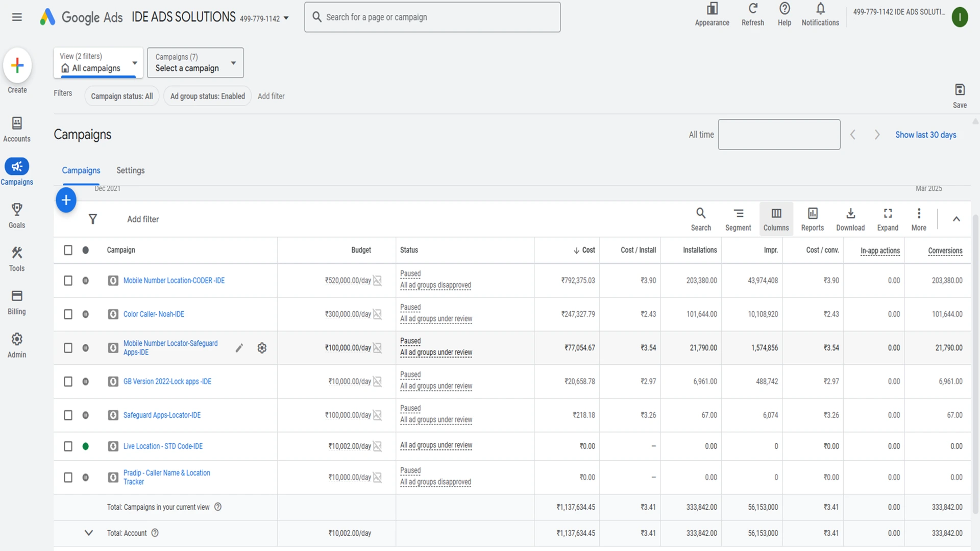Select Mobile Number Locator-Safeguard Apps-IDE checkbox
The image size is (980, 551).
click(x=68, y=348)
